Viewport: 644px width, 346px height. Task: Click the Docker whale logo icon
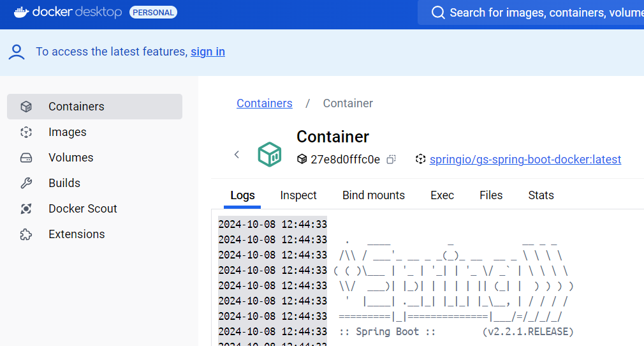pyautogui.click(x=21, y=12)
